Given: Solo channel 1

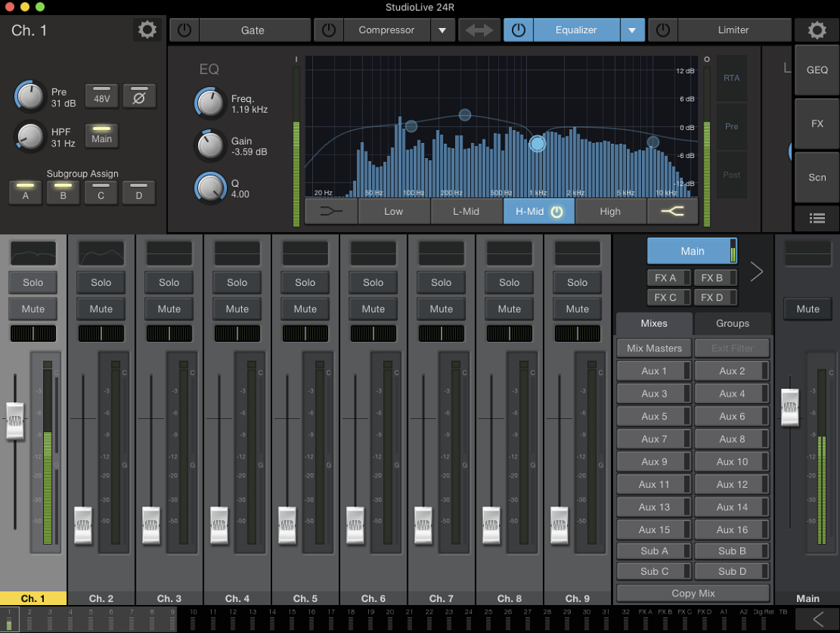Looking at the screenshot, I should pyautogui.click(x=33, y=282).
